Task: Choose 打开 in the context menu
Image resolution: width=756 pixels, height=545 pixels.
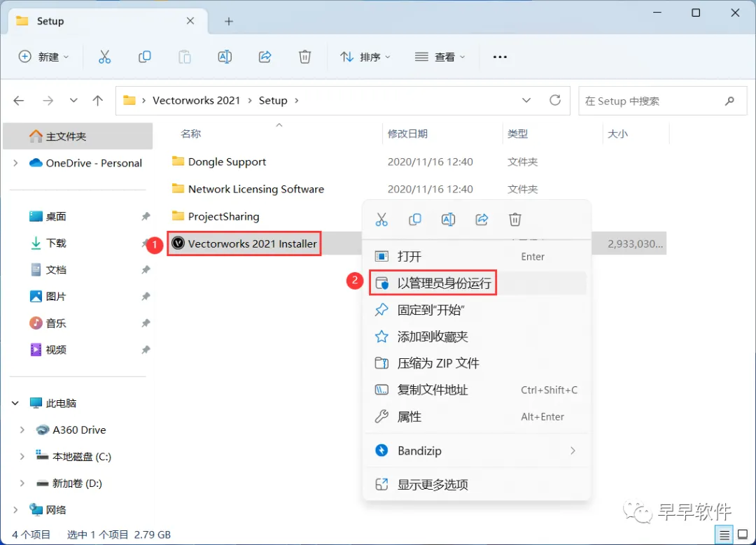Action: click(477, 256)
